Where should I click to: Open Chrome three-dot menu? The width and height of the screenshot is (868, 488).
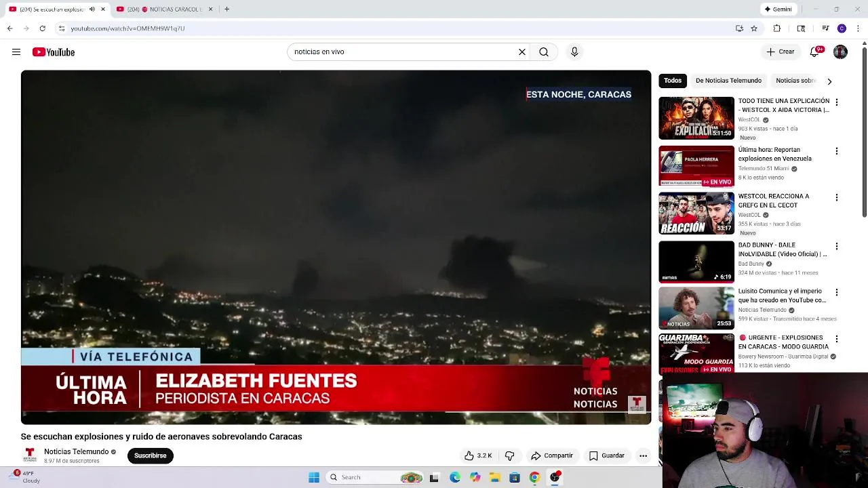pyautogui.click(x=859, y=28)
